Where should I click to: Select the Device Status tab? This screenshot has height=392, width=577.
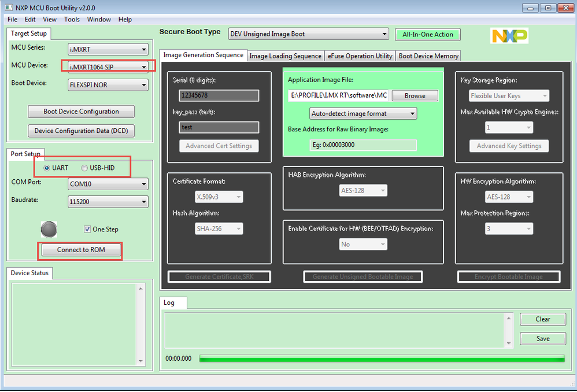[x=29, y=273]
